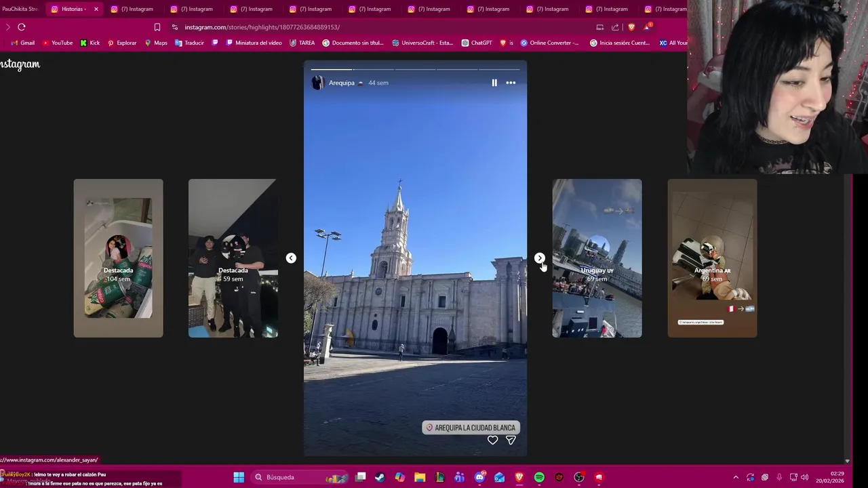Open the Destacada 59 sem highlight thumbnail
Screen dimensions: 868x488
(233, 258)
